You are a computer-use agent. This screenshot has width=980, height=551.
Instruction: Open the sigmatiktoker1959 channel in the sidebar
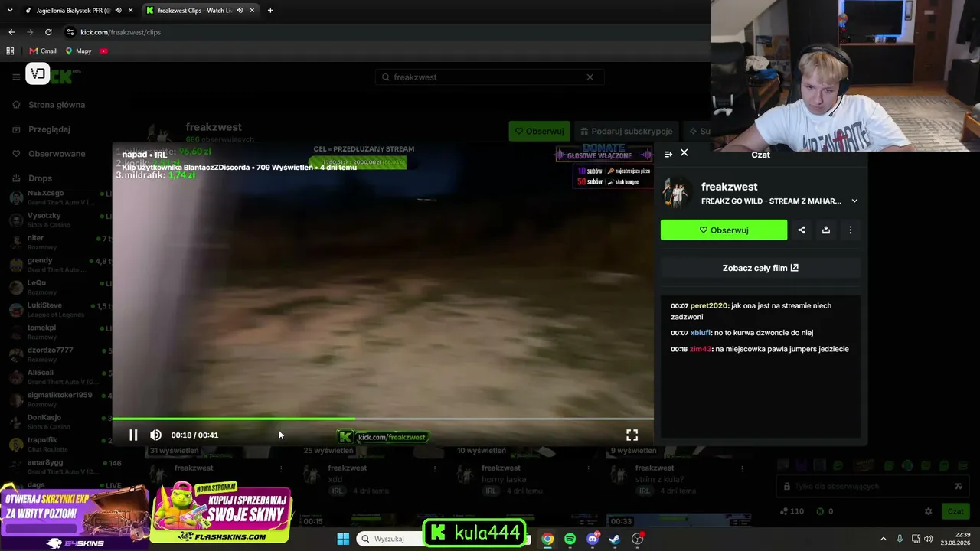coord(57,399)
